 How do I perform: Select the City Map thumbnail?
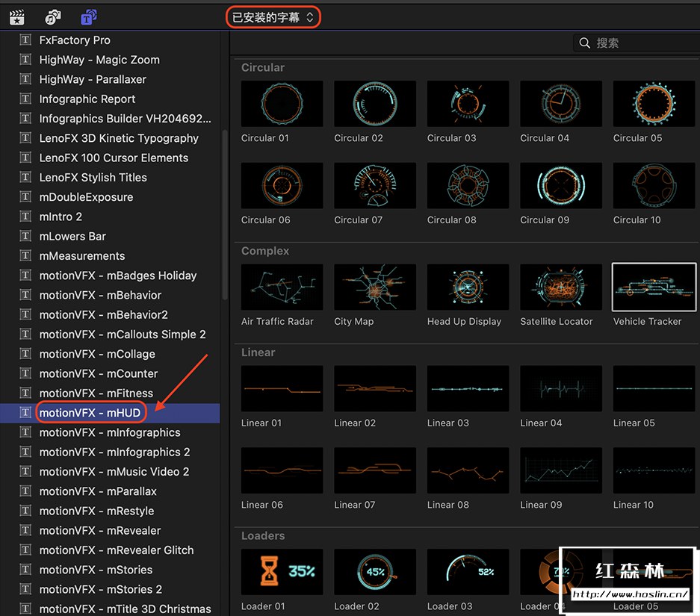[x=375, y=287]
